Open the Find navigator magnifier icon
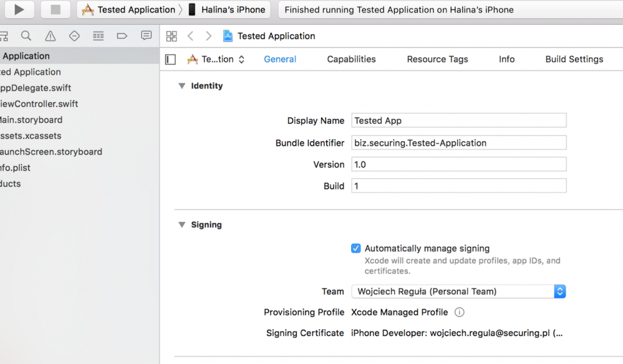 point(26,36)
